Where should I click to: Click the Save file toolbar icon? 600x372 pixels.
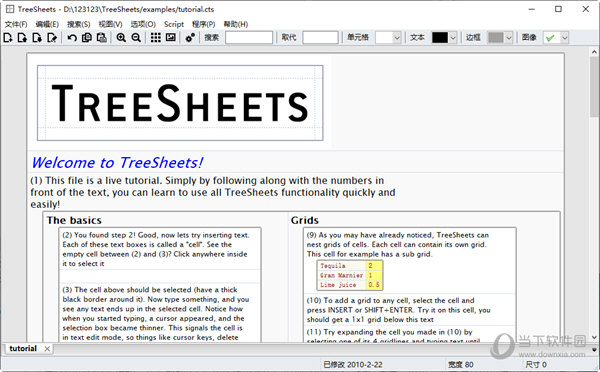point(37,38)
